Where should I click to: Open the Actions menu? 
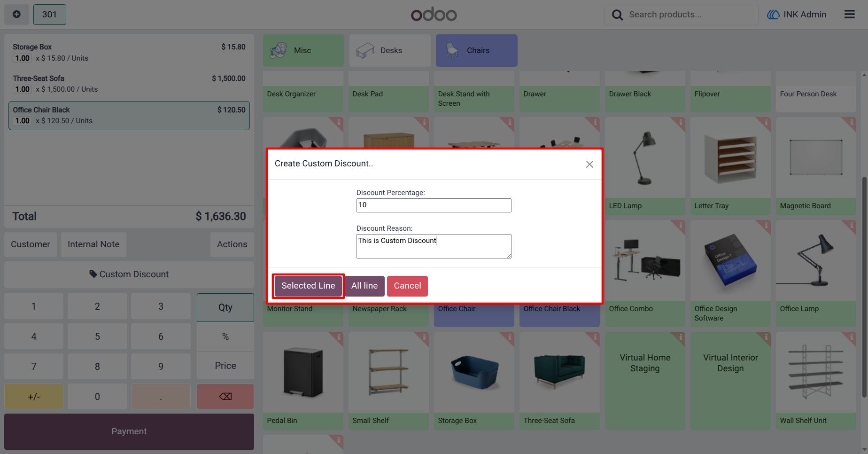pos(232,244)
